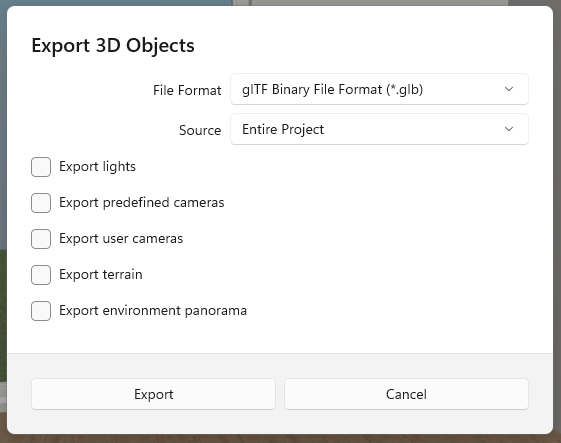Click the 'Export lights' text label

97,167
